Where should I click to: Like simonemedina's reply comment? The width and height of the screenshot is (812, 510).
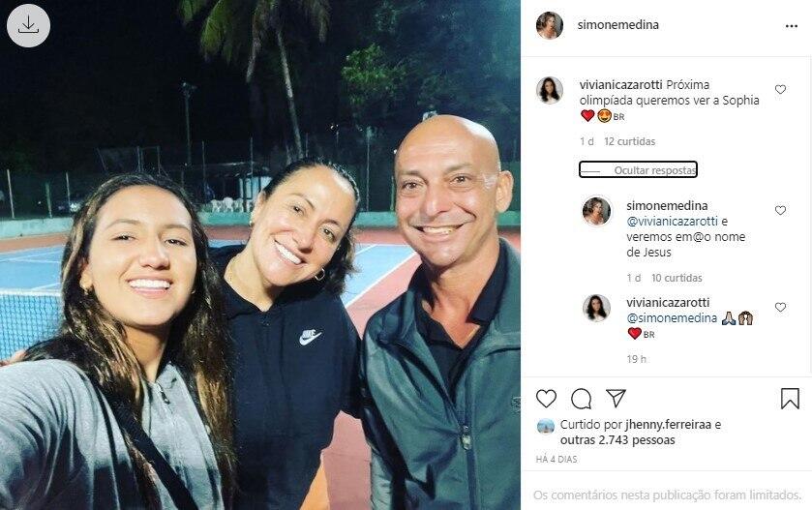780,210
